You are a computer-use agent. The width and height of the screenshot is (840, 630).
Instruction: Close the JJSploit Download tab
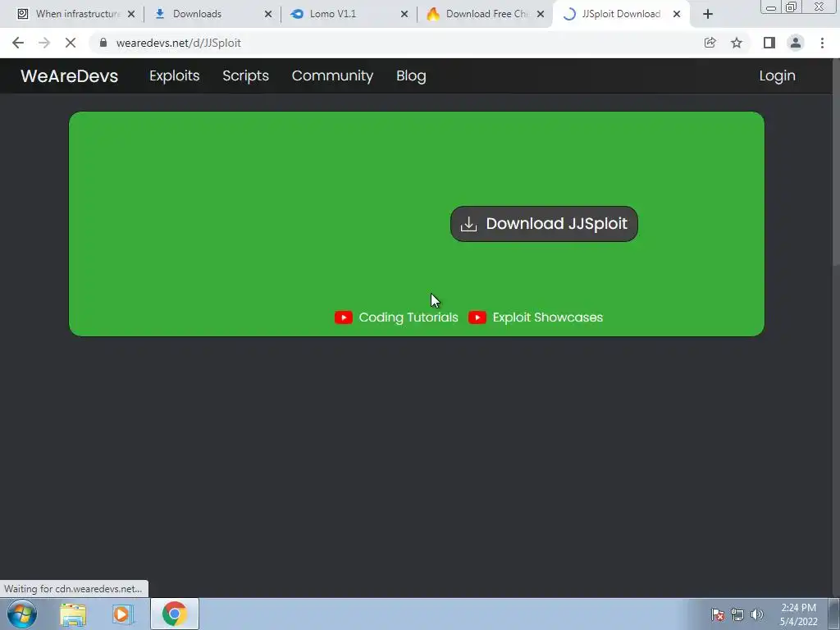point(677,14)
